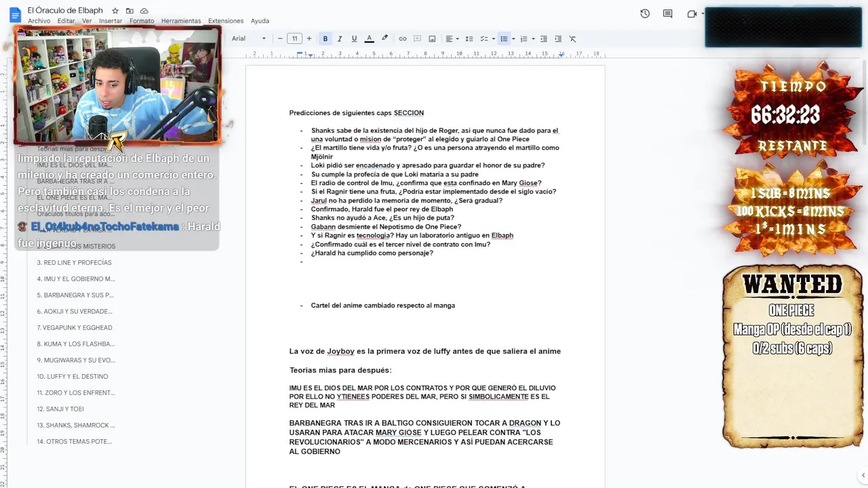Decrease the indent level
The width and height of the screenshot is (868, 488).
pyautogui.click(x=543, y=39)
